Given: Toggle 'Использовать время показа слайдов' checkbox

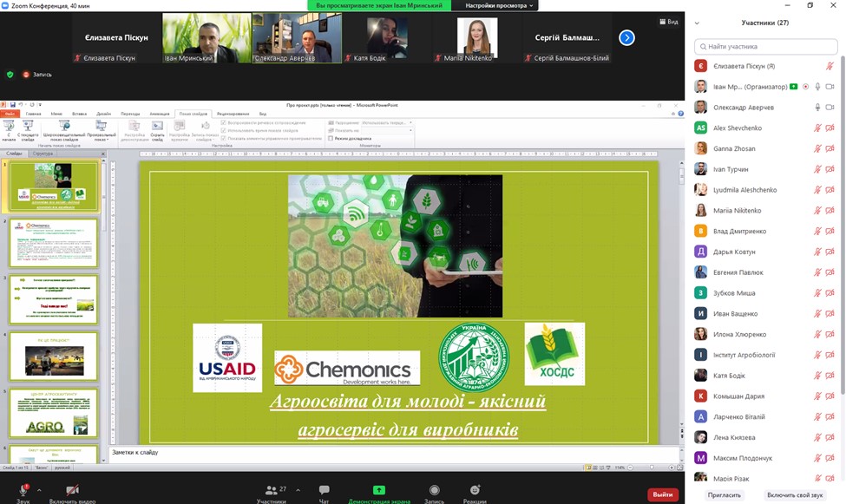Looking at the screenshot, I should click(x=223, y=131).
